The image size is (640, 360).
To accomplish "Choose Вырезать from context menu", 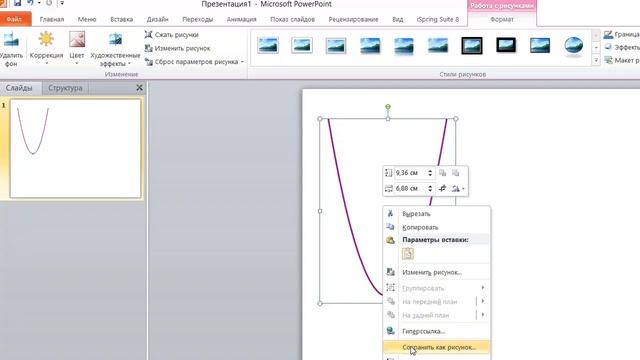I will click(437, 214).
